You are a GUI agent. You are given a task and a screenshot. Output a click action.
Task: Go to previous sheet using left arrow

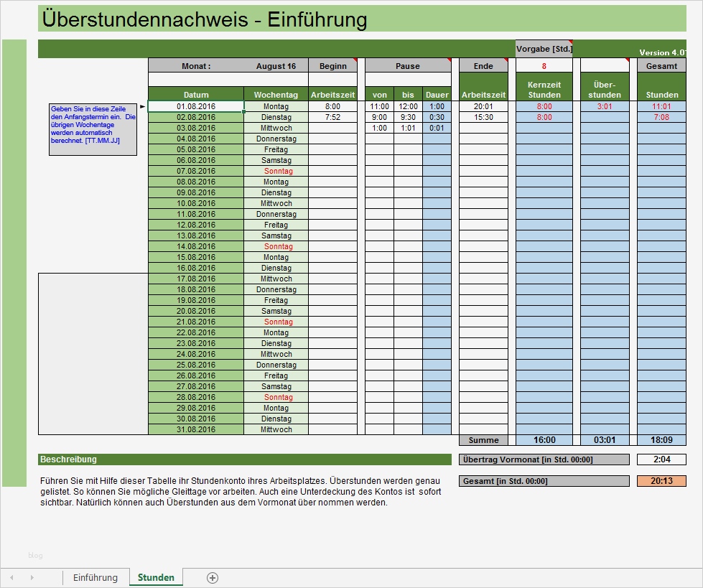11,578
